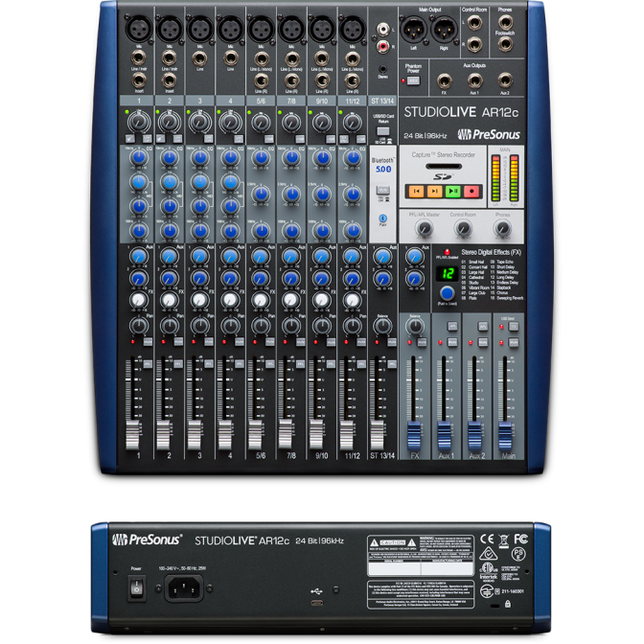Image resolution: width=644 pixels, height=644 pixels.
Task: Toggle the USB Send 1/2 button
Action: [514, 327]
